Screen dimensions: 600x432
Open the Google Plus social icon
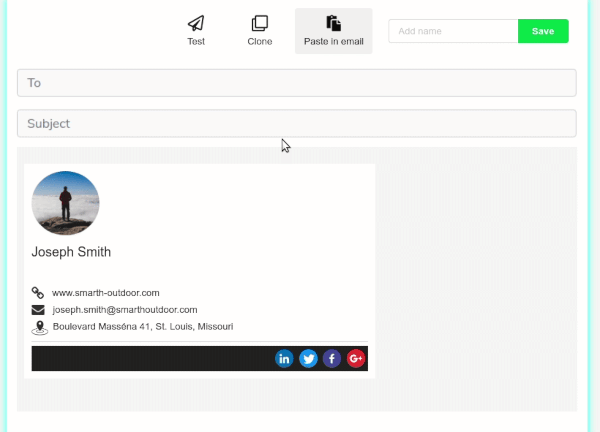pos(356,359)
